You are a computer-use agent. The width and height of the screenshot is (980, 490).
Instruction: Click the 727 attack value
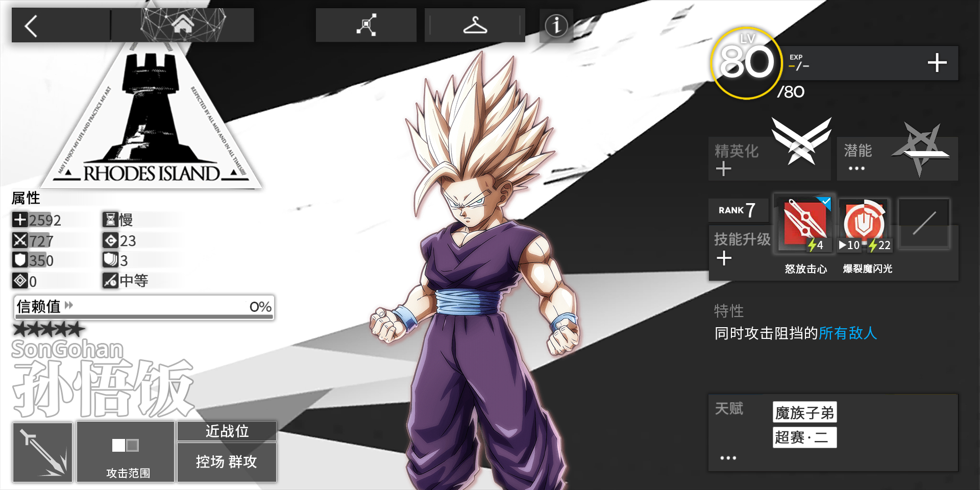(x=41, y=240)
